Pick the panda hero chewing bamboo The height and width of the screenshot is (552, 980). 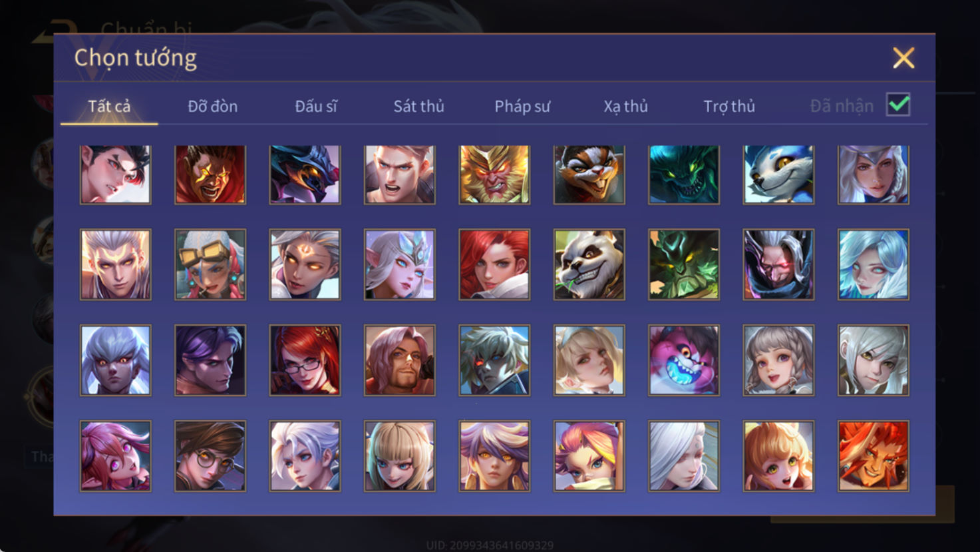pyautogui.click(x=589, y=264)
